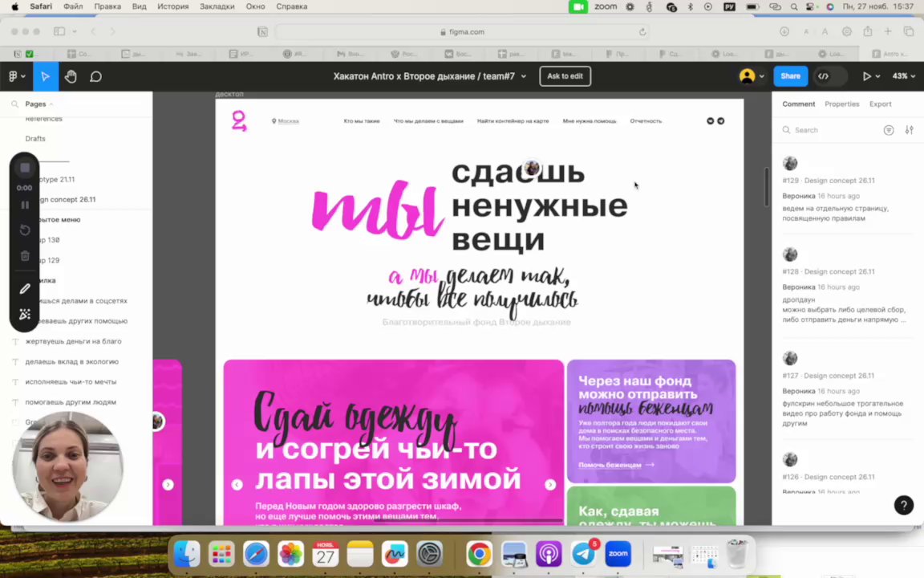
Task: Click the Safari address bar figma.com
Action: (461, 32)
